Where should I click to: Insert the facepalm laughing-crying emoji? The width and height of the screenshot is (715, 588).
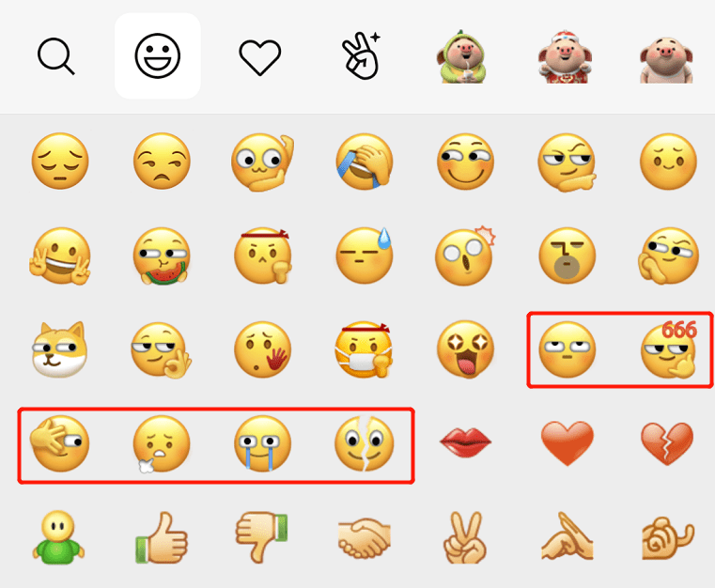click(364, 162)
